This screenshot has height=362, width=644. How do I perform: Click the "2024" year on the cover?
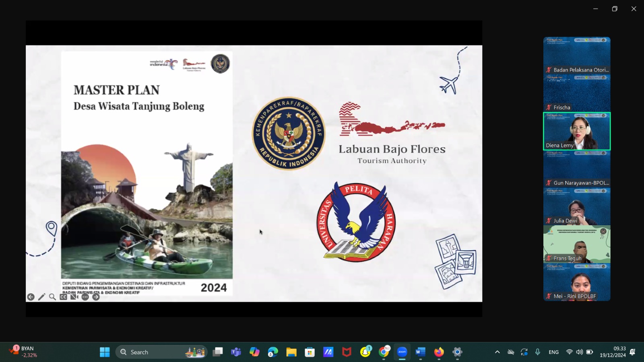point(214,288)
